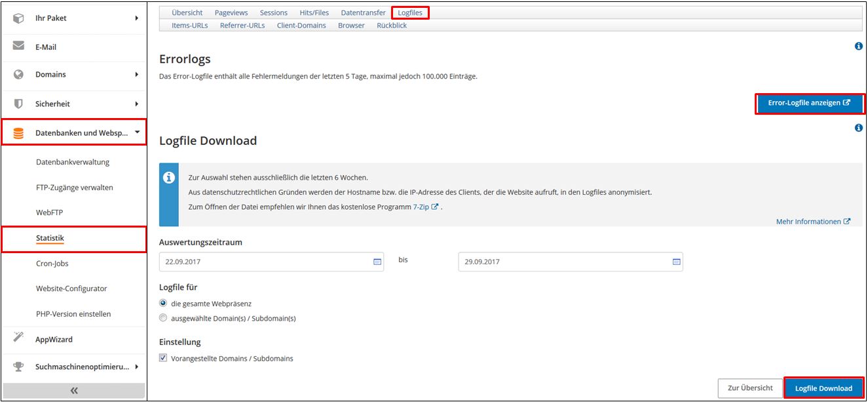Click the AppWizard wand icon

pos(18,338)
